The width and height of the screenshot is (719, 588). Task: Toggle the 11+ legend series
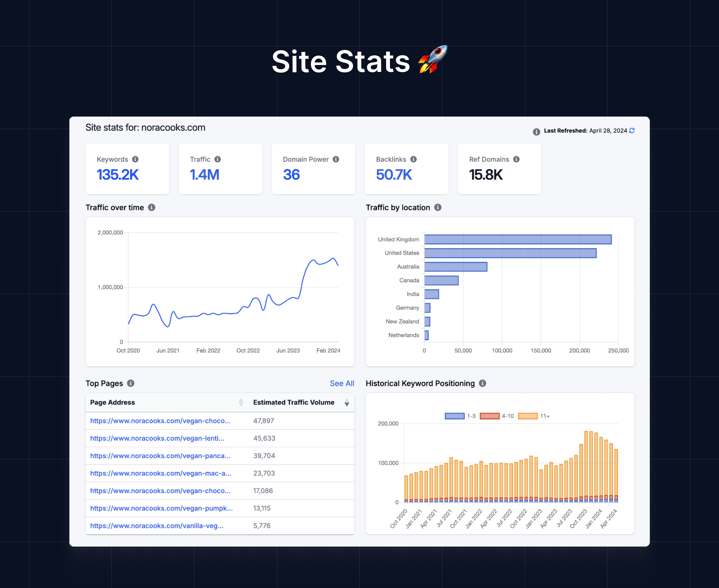tap(534, 416)
